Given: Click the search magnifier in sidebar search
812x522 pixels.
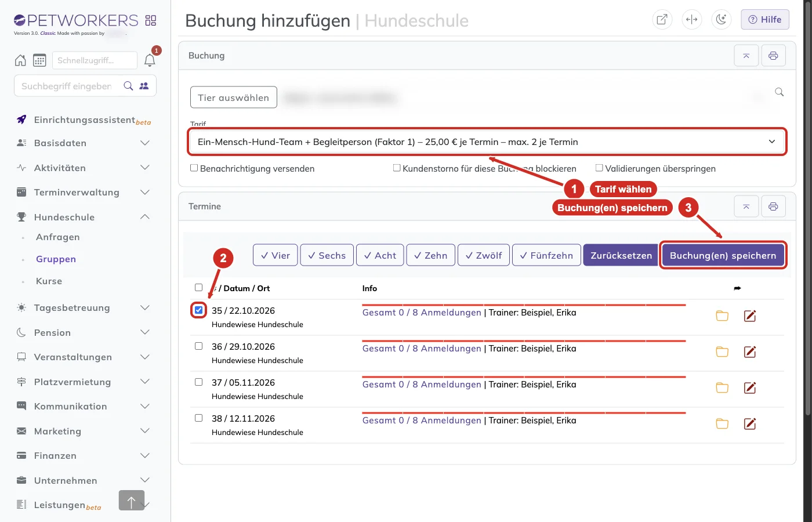Looking at the screenshot, I should coord(129,86).
